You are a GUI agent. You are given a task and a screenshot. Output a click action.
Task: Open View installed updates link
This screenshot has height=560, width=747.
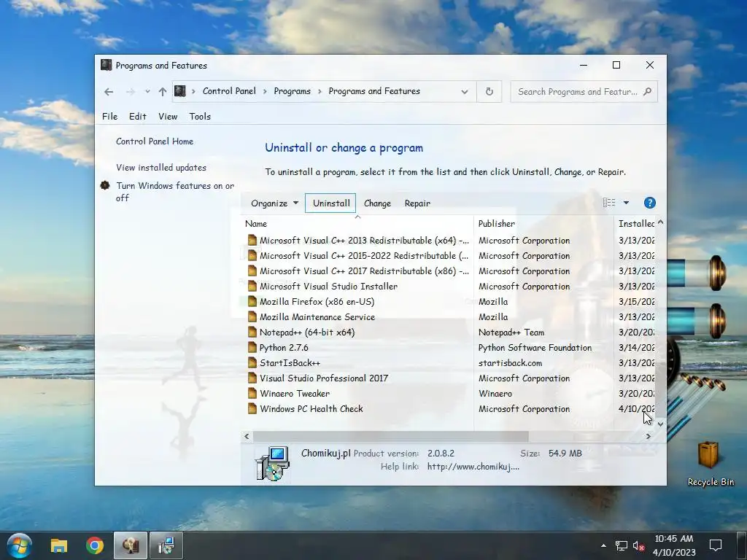pos(161,168)
